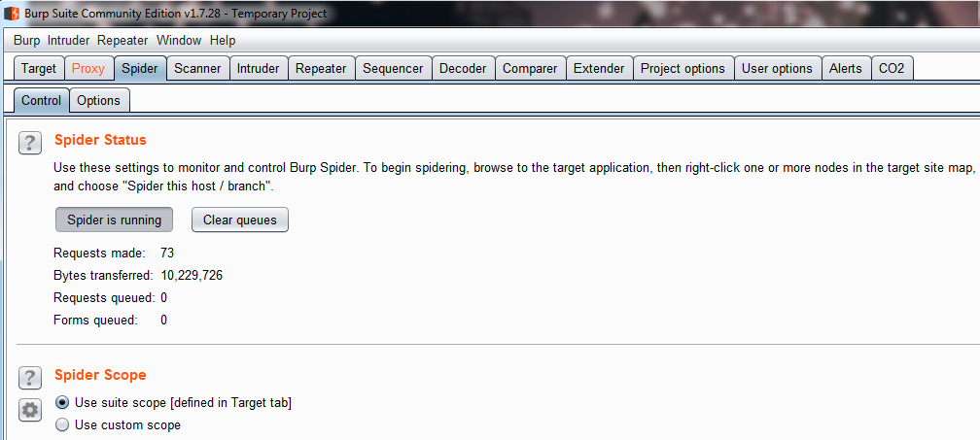Screen dimensions: 980x440
Task: Switch to the Proxy tab
Action: click(88, 69)
